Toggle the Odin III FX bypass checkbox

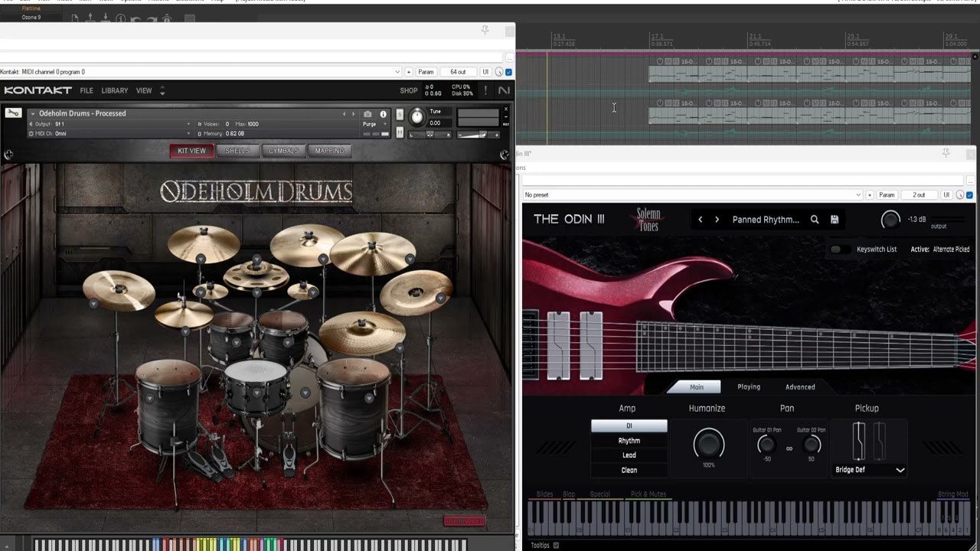[969, 195]
